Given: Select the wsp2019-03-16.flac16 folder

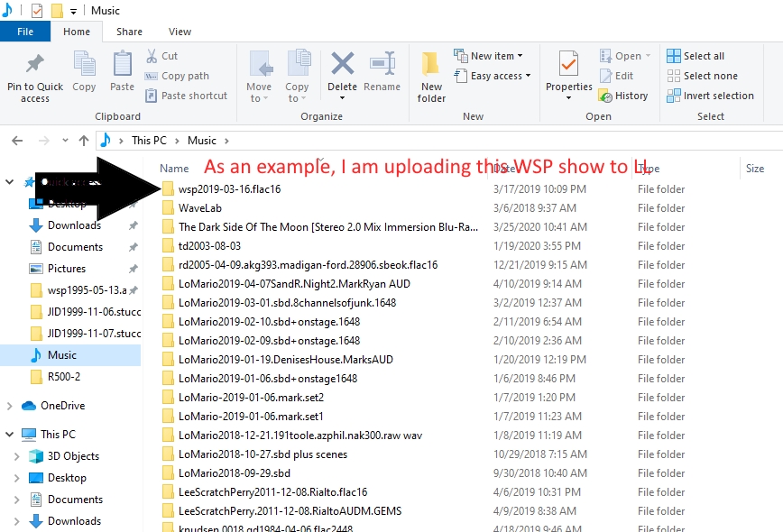Looking at the screenshot, I should (229, 189).
